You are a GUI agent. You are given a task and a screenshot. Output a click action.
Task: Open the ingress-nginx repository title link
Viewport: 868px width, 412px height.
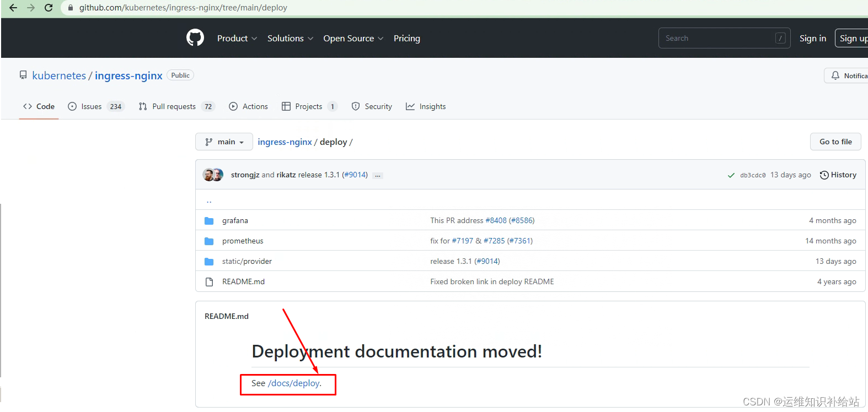click(x=128, y=75)
